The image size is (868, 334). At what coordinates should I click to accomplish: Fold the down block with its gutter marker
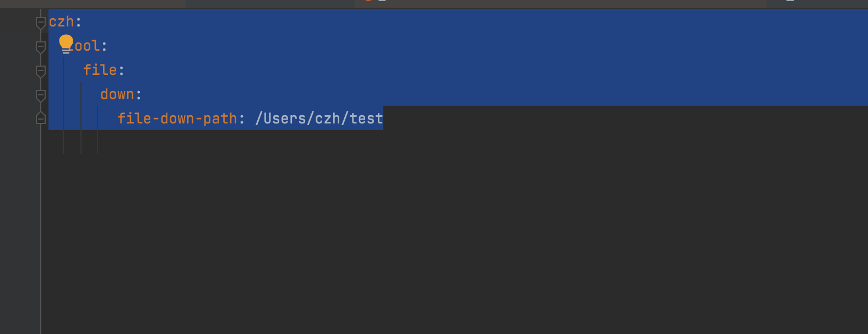(x=41, y=95)
